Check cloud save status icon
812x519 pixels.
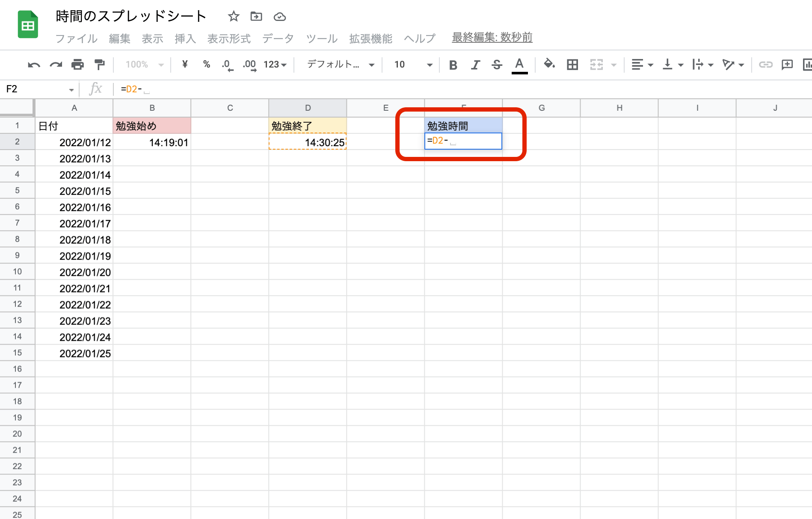(x=280, y=17)
